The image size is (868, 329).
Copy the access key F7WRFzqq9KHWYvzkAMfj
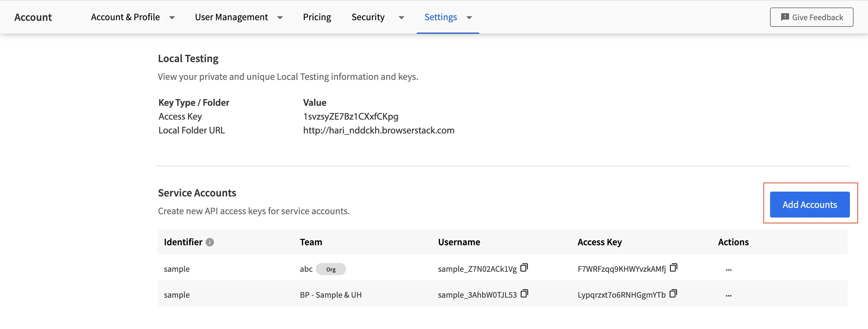click(674, 268)
